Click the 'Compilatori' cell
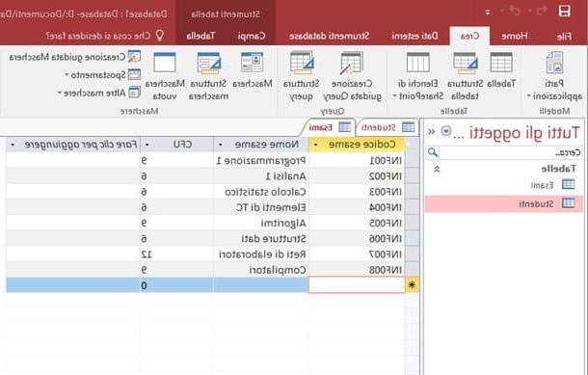 click(x=260, y=270)
